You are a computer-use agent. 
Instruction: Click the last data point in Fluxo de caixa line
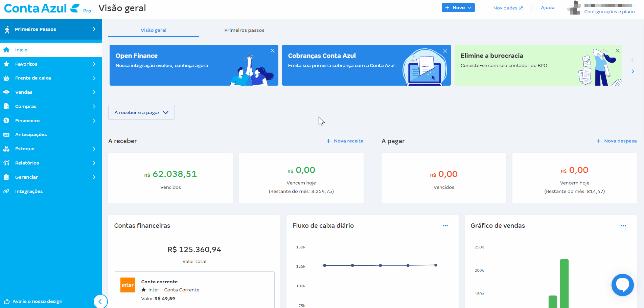[436, 265]
